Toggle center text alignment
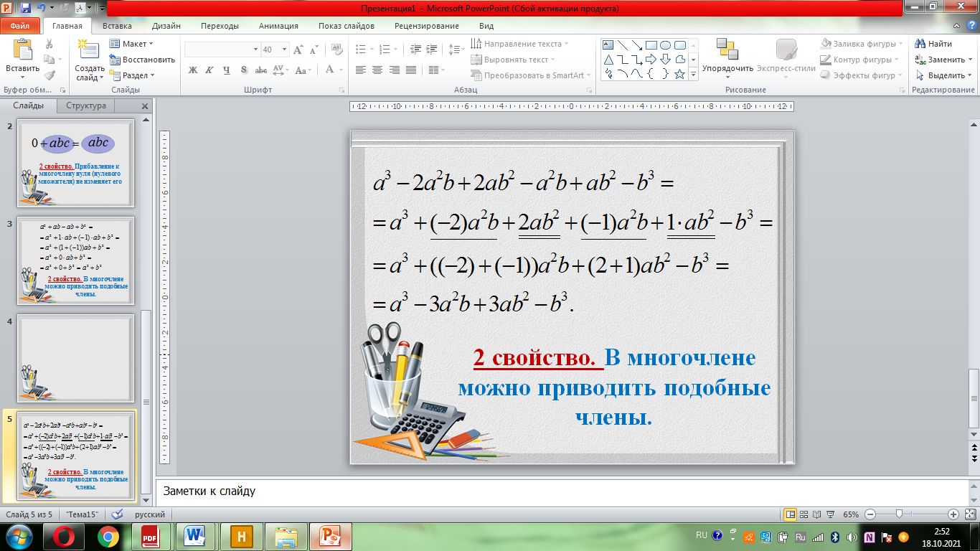 coord(377,70)
